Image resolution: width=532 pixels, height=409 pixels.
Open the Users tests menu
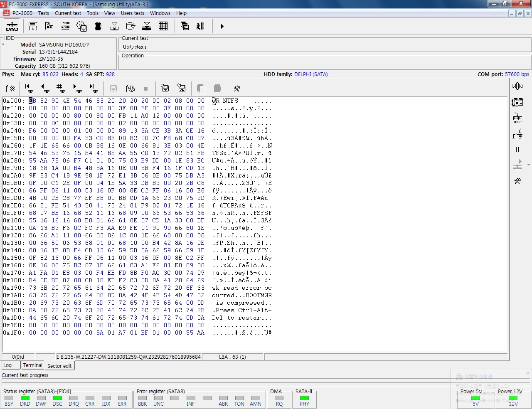pyautogui.click(x=133, y=13)
